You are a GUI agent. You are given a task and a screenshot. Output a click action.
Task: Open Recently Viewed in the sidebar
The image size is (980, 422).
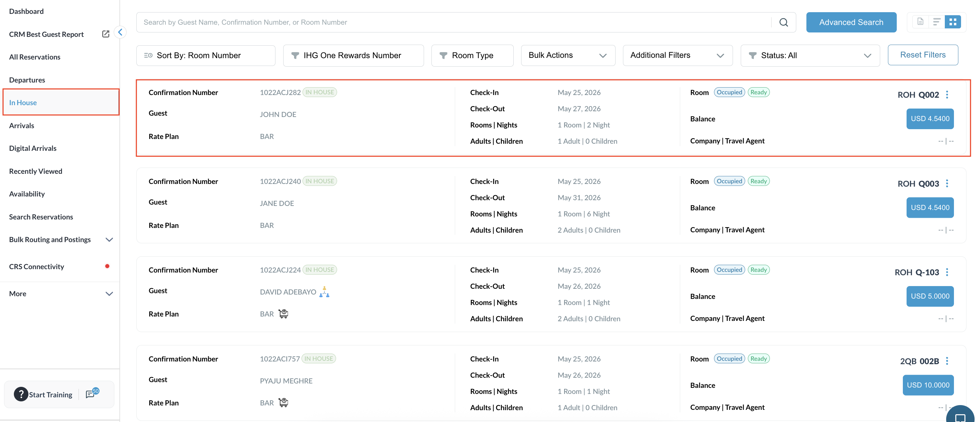pos(36,171)
